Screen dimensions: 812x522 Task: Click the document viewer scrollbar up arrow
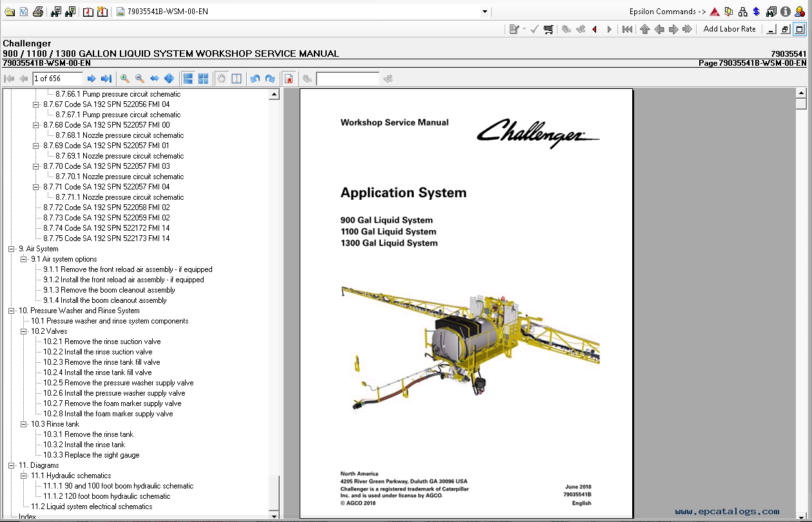801,93
